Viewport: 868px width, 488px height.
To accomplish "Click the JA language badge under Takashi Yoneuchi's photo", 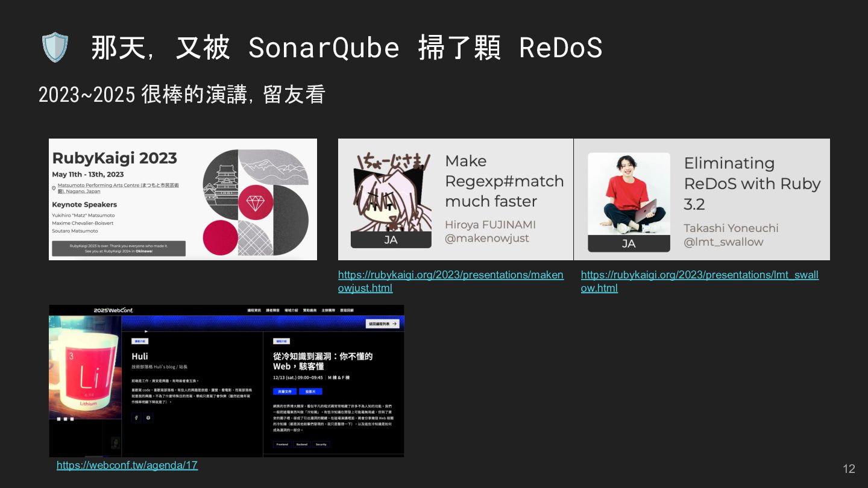I will pyautogui.click(x=629, y=243).
